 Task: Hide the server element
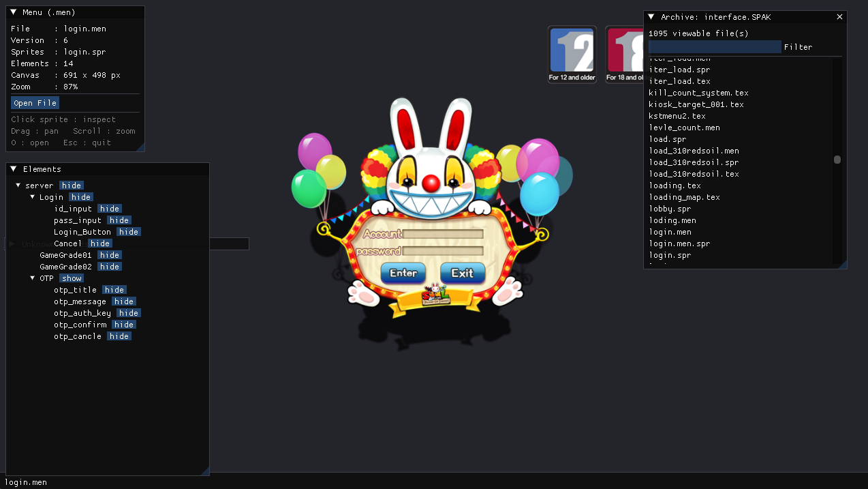72,186
